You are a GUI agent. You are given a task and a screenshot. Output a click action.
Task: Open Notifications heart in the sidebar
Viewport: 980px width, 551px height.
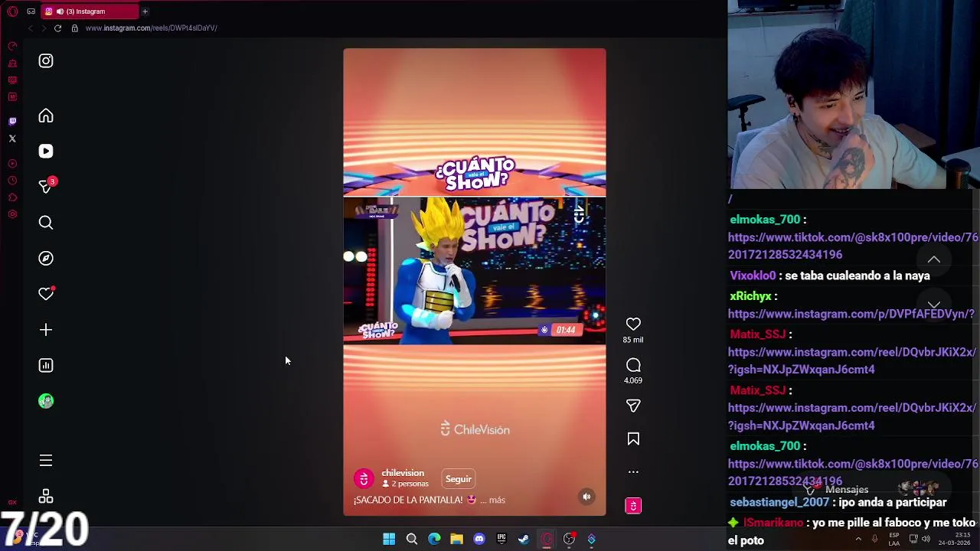46,294
